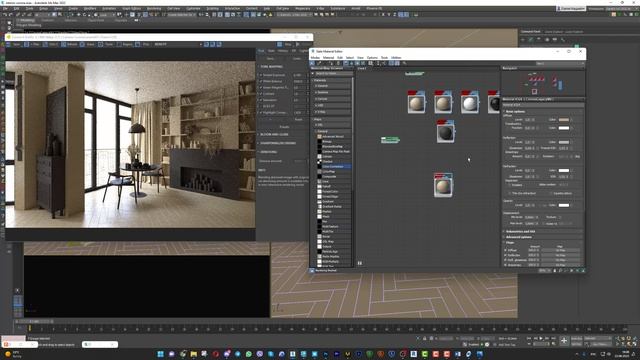The image size is (640, 360).
Task: Open the Translucency color swatch
Action: point(564,128)
